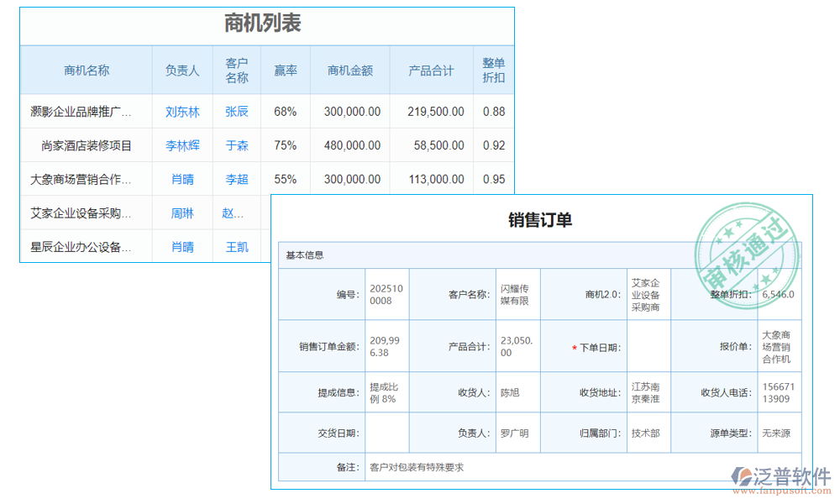Open the 刘东林 responsible person link

click(181, 111)
